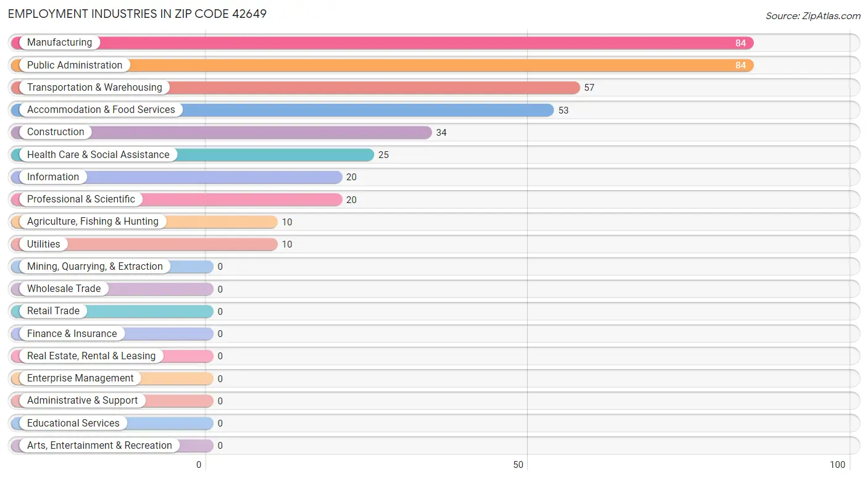
Task: Click Mining, Quarrying, & Extraction label
Action: tap(95, 267)
